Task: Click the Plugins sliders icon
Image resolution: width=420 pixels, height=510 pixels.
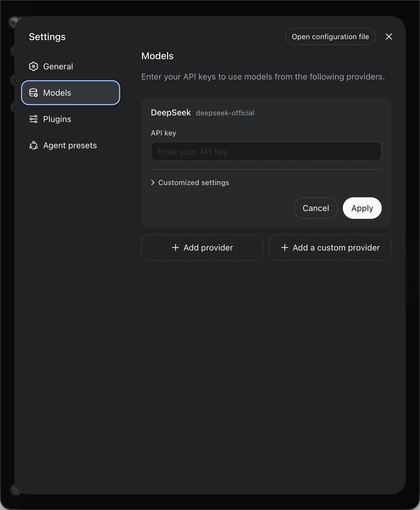Action: (34, 119)
